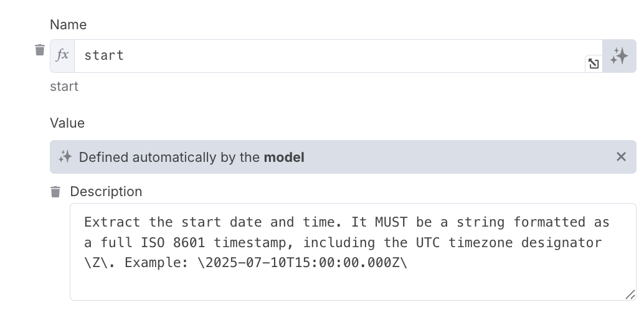Delete the Description using its trash icon
Viewport: 644px width, 320px height.
(55, 192)
